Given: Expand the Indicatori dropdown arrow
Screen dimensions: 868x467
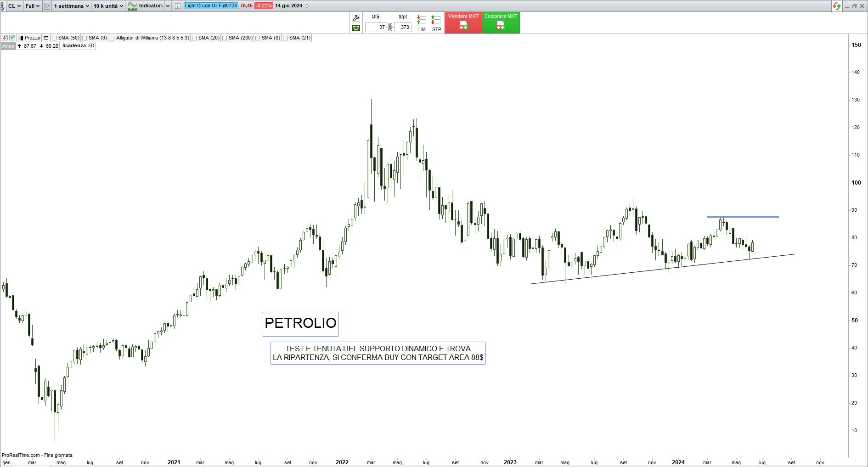Looking at the screenshot, I should coord(168,6).
